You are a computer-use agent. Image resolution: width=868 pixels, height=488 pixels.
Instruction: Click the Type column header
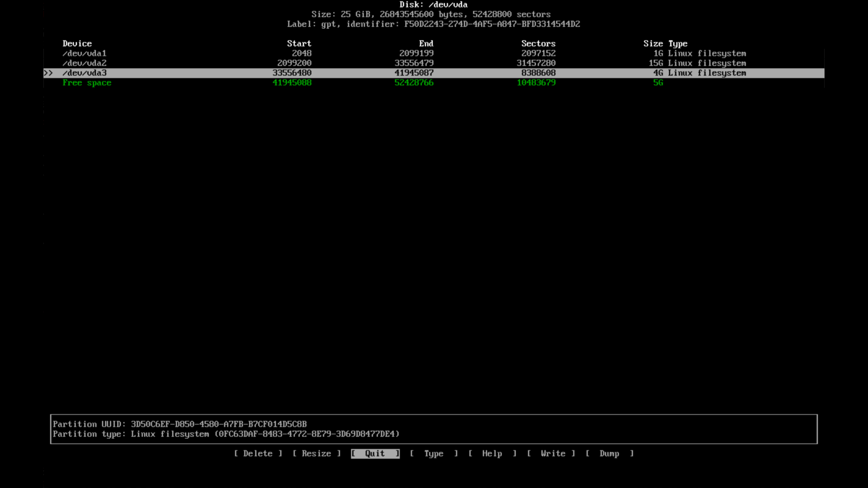click(x=678, y=43)
